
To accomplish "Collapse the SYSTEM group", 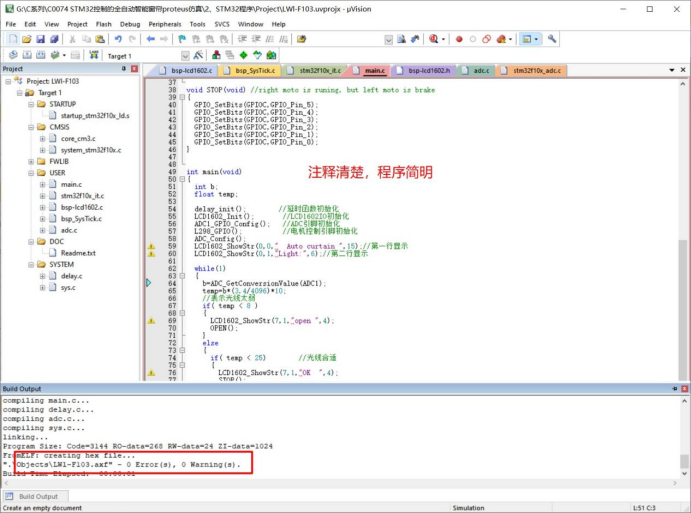I will tap(31, 265).
